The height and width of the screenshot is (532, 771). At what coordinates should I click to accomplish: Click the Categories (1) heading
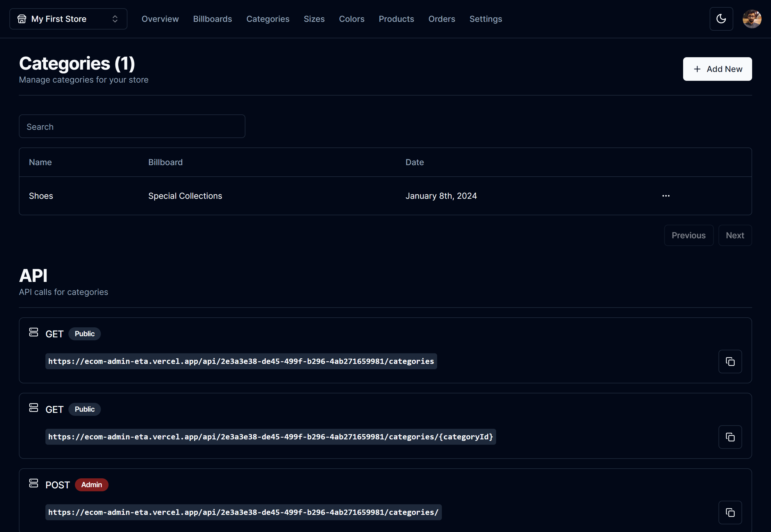(77, 63)
